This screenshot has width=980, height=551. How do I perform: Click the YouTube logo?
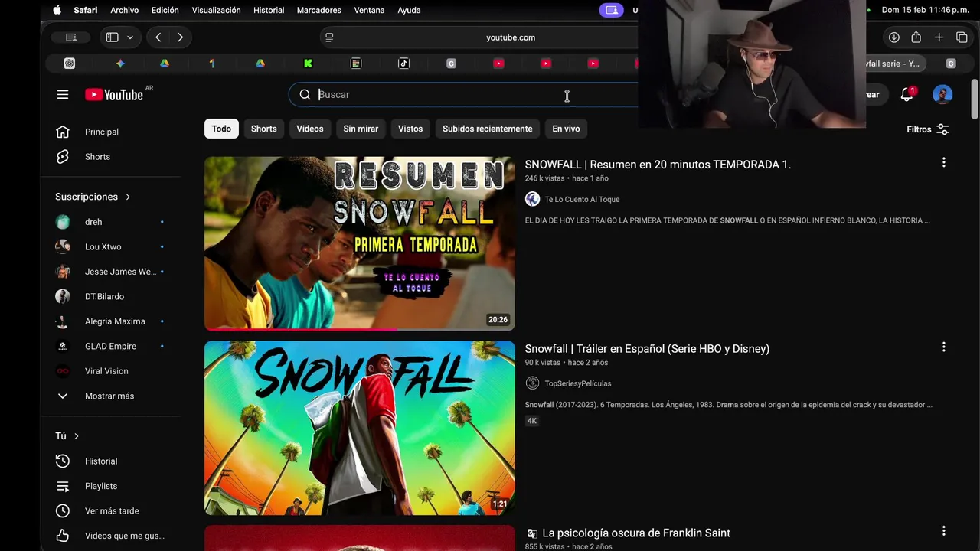[114, 95]
